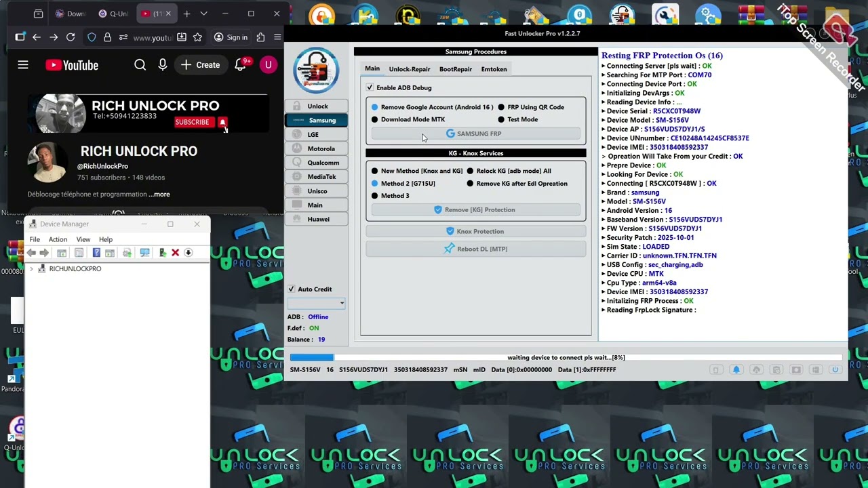This screenshot has width=868, height=488.
Task: Open Device Manager File menu
Action: (x=35, y=239)
